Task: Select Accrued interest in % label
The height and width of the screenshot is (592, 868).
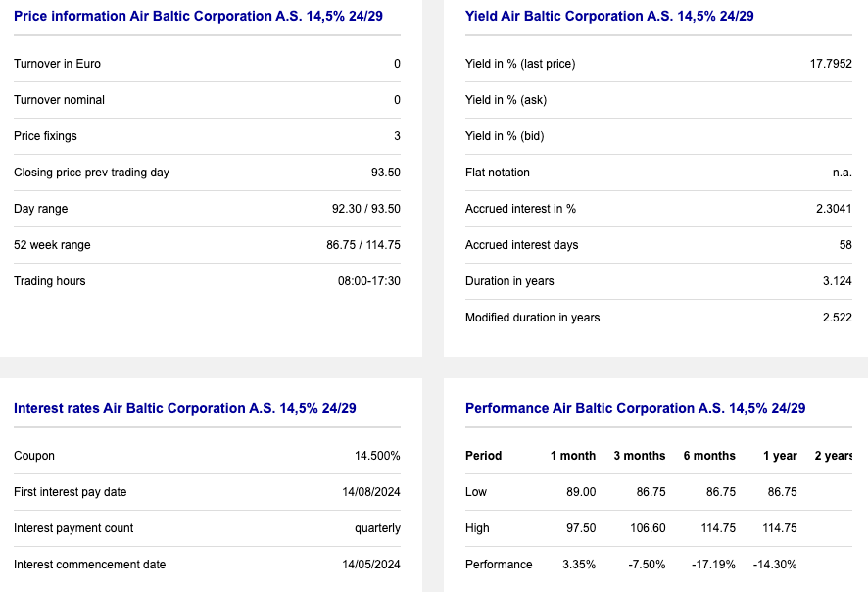Action: [x=521, y=209]
